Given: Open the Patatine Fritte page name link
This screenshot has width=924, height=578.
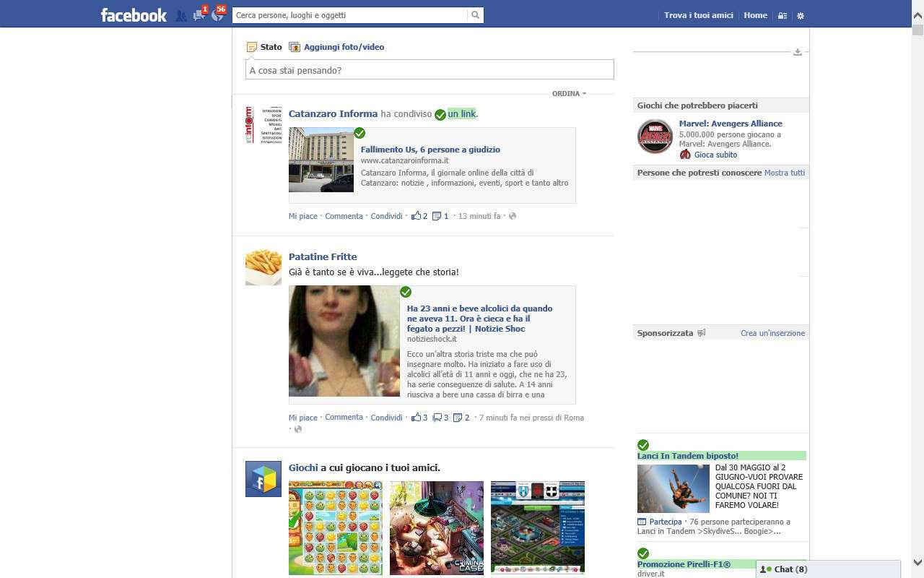Looking at the screenshot, I should pos(323,256).
